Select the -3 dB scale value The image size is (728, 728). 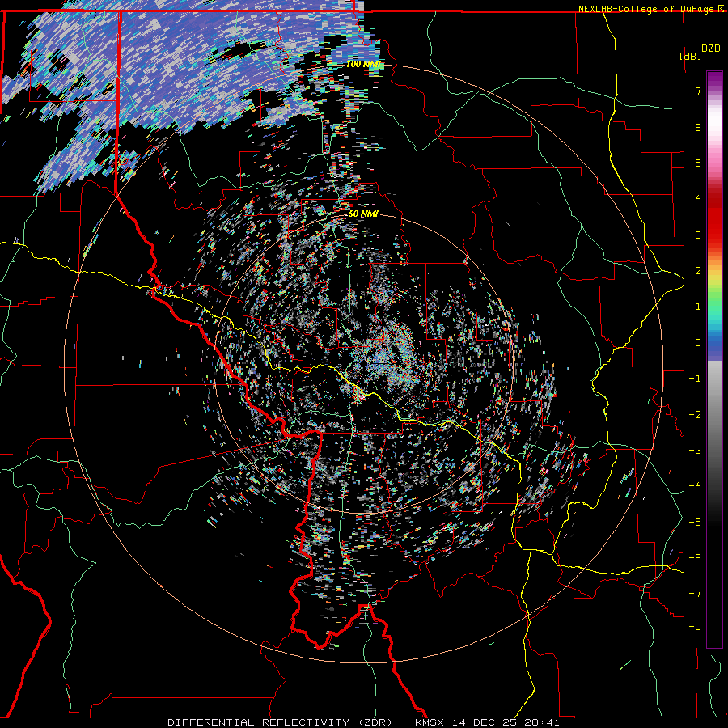[695, 451]
